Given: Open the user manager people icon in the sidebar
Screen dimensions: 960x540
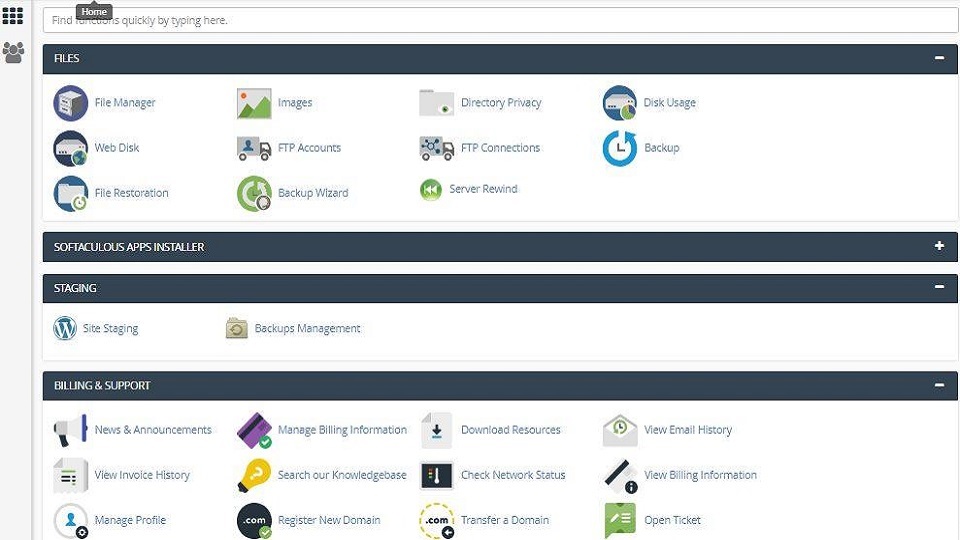Looking at the screenshot, I should (x=13, y=53).
